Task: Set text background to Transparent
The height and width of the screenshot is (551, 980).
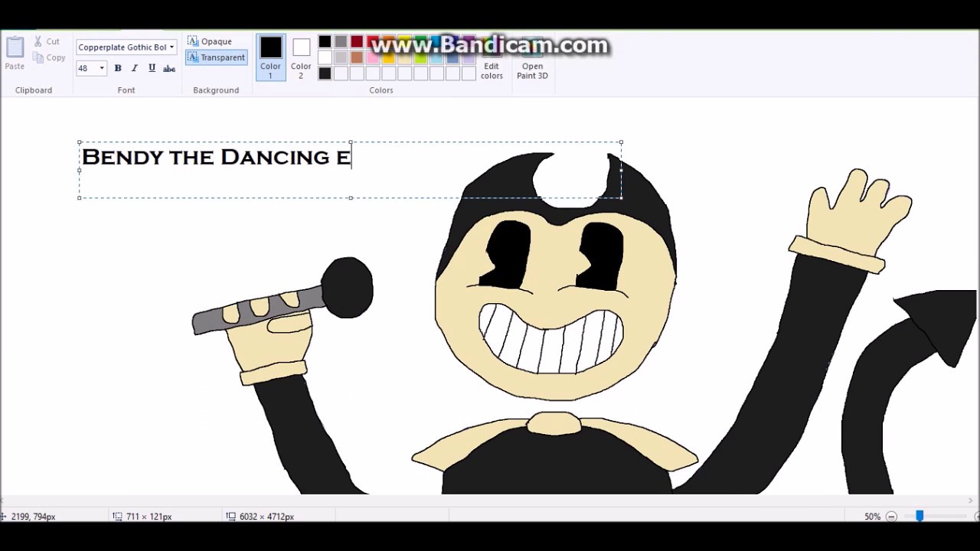Action: click(x=217, y=57)
